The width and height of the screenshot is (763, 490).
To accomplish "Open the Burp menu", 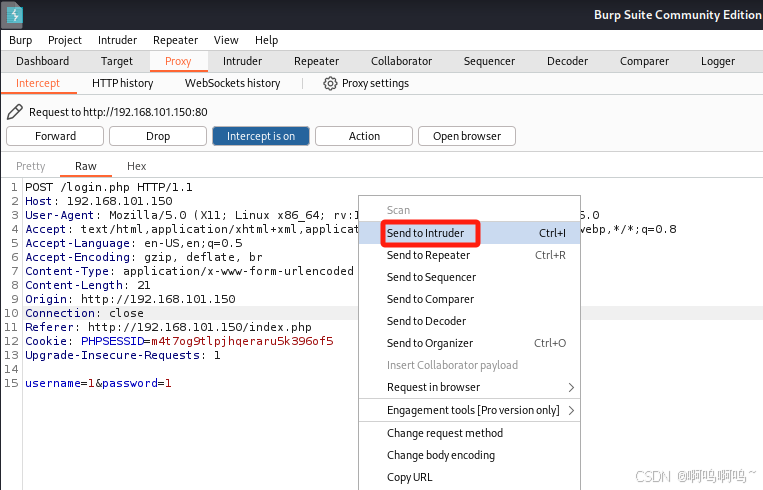I will pos(20,40).
